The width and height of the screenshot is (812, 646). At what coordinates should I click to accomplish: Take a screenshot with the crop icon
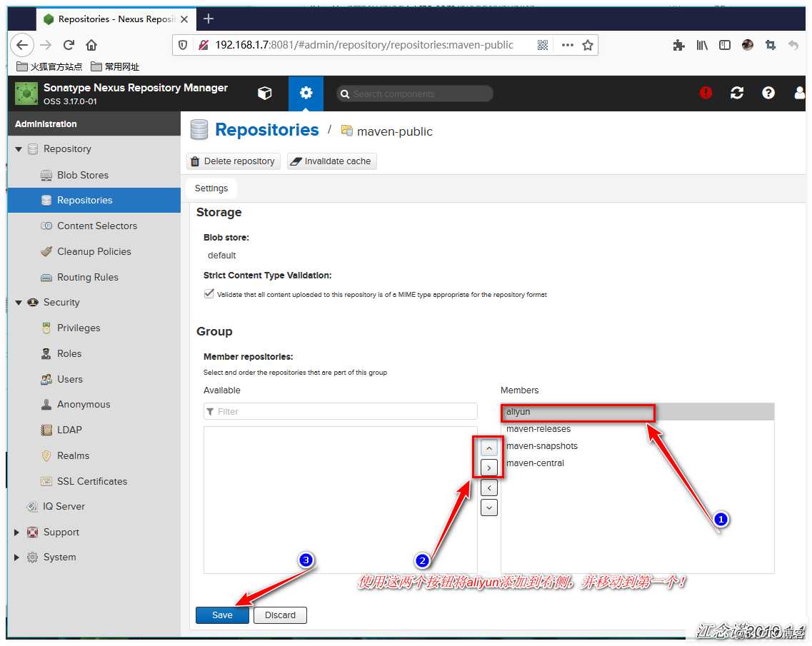point(770,45)
